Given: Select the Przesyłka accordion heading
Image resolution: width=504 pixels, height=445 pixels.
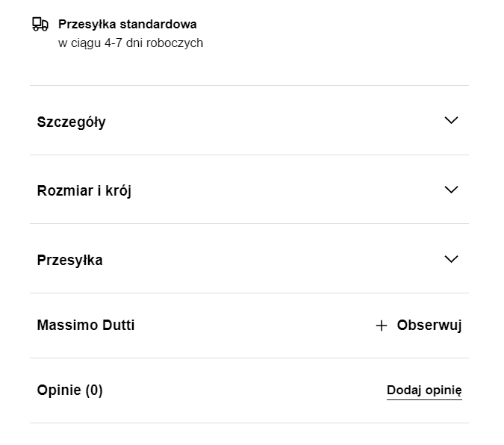Looking at the screenshot, I should point(69,260).
